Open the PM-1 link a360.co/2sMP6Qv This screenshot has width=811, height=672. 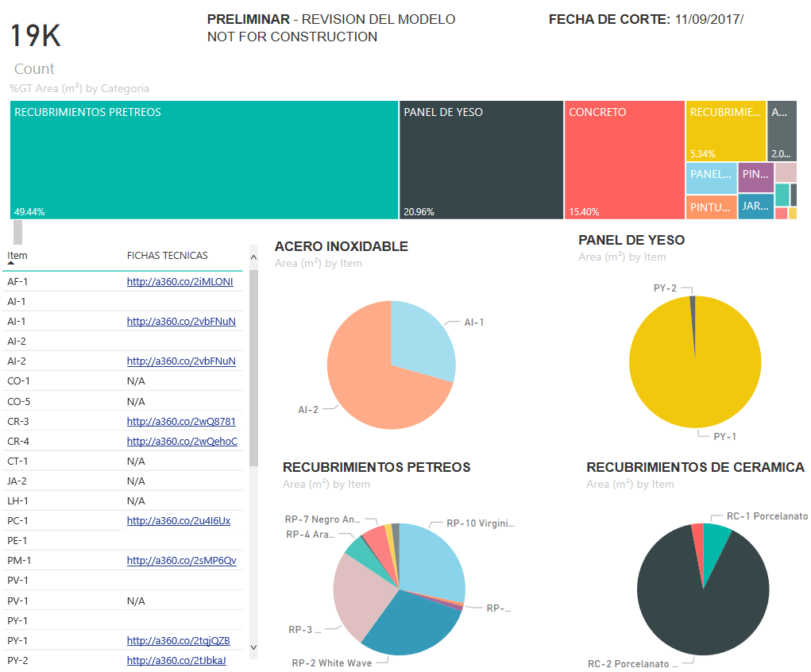click(x=181, y=561)
